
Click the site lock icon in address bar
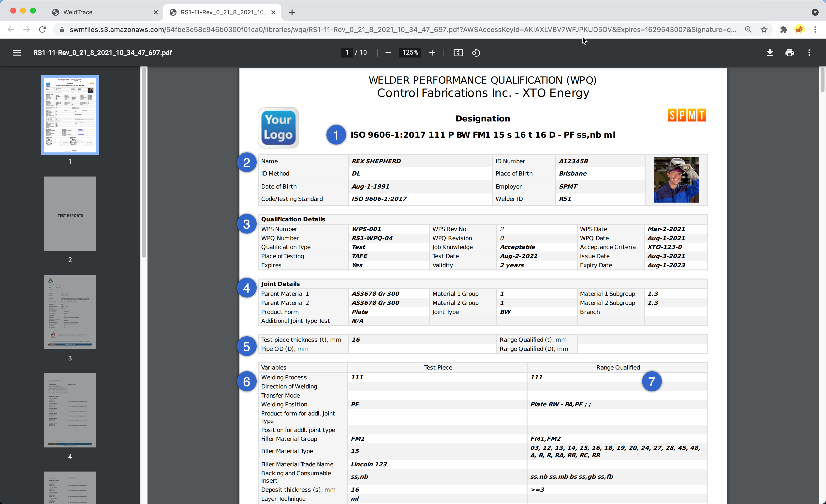62,30
